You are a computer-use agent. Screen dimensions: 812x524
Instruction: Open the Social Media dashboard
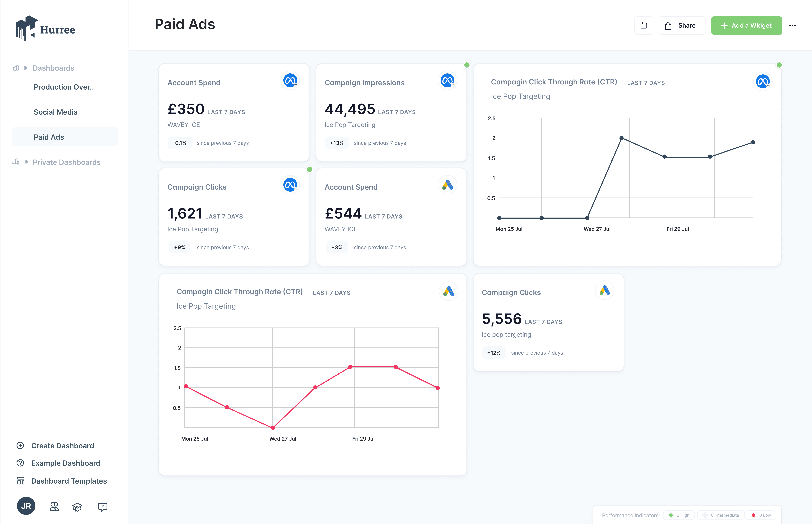click(x=56, y=112)
